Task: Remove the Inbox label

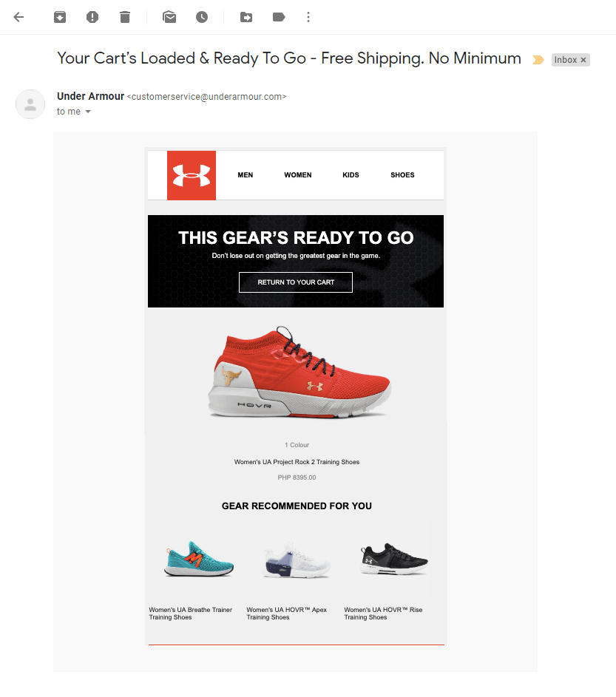Action: point(583,60)
